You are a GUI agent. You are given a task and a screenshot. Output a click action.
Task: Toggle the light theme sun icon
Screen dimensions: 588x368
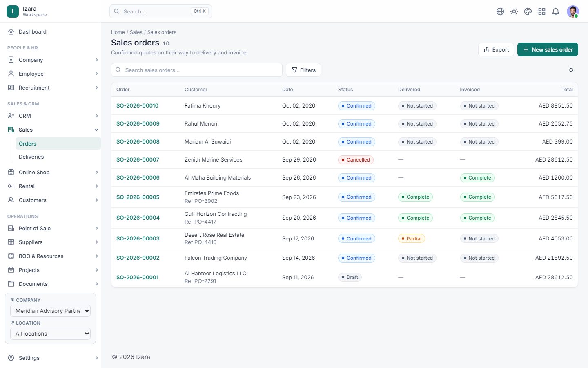click(514, 11)
